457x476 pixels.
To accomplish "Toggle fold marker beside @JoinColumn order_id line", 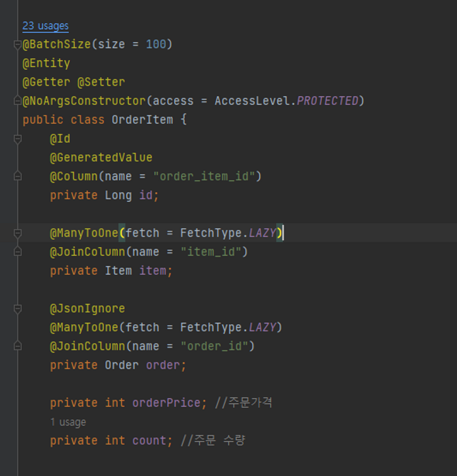I will 18,346.
